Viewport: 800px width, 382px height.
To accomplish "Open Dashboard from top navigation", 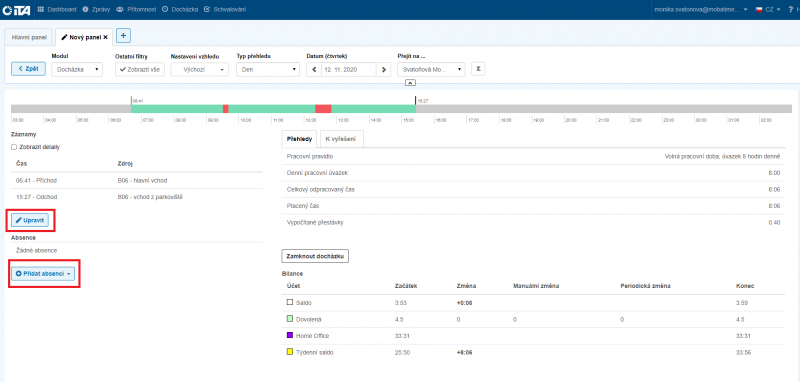I will tap(57, 9).
